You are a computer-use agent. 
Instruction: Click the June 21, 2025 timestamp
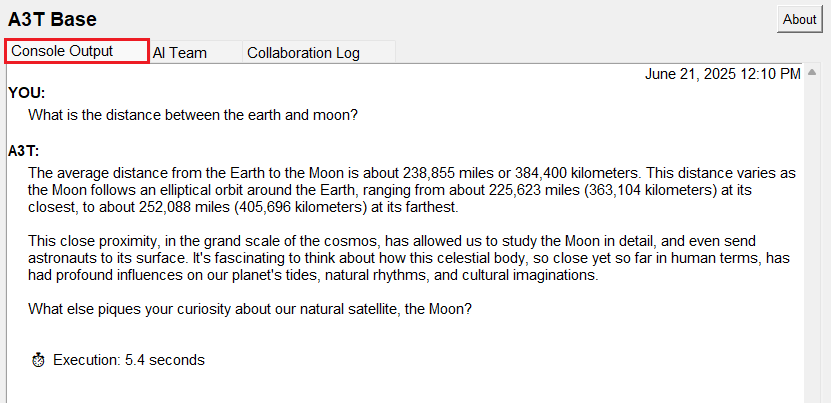point(722,74)
